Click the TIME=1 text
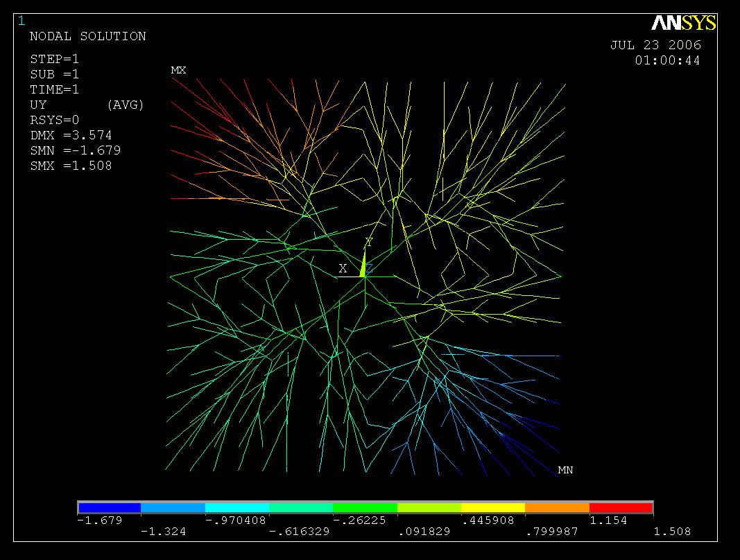Viewport: 740px width, 560px height. pos(54,89)
